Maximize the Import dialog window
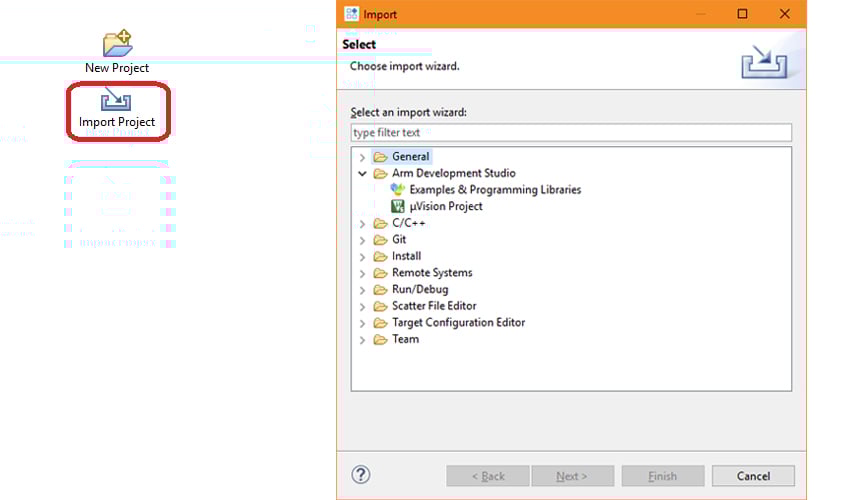 pyautogui.click(x=742, y=14)
